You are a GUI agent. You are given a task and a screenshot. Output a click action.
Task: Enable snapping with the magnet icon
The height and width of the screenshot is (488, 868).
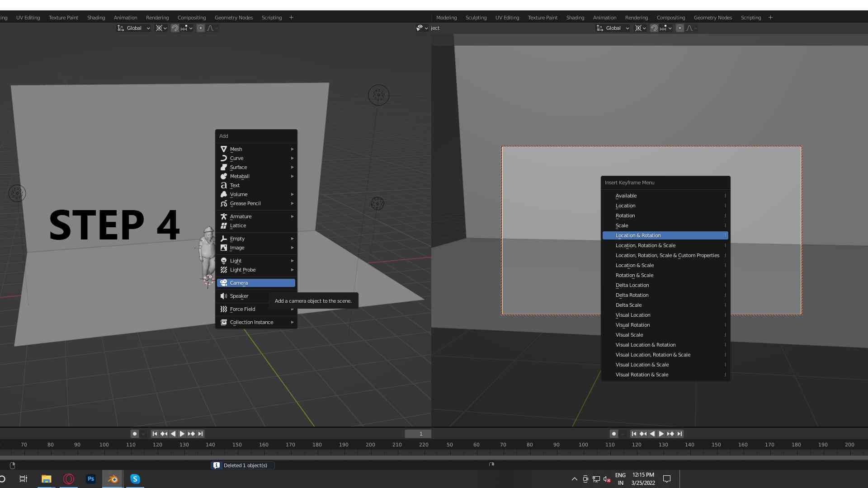pos(175,28)
